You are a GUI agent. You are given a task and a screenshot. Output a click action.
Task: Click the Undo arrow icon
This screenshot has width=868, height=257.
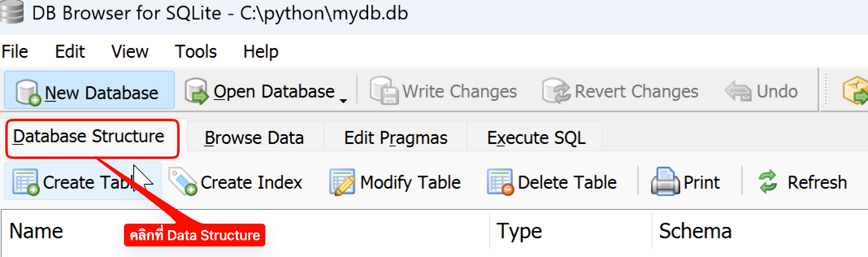click(x=738, y=91)
